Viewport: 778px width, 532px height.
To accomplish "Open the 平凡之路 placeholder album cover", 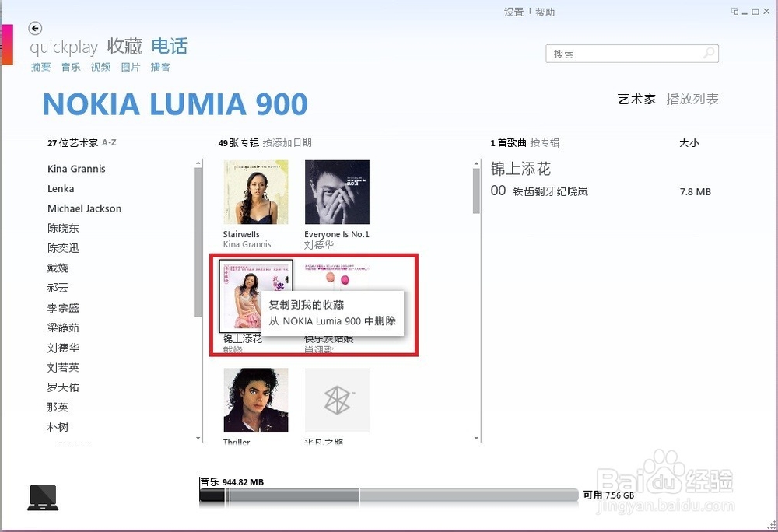I will pyautogui.click(x=337, y=400).
